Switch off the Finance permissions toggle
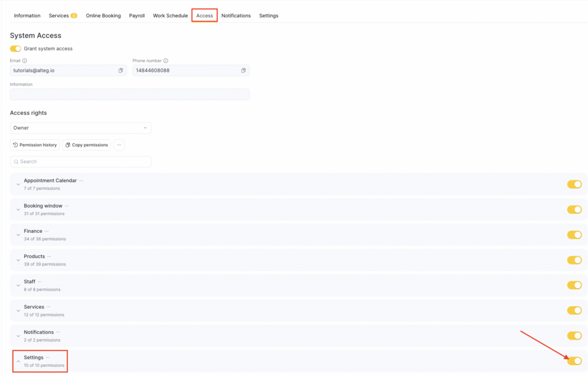588x376 pixels. pos(574,235)
